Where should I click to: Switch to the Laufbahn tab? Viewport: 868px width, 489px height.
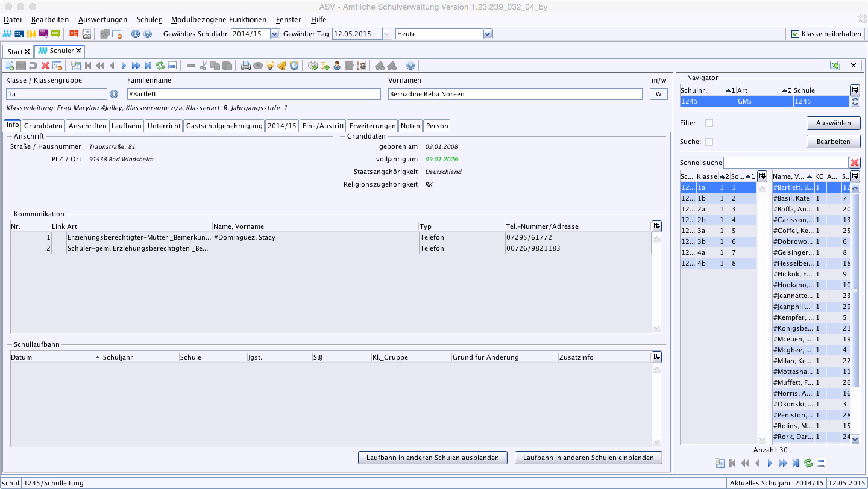click(x=127, y=126)
